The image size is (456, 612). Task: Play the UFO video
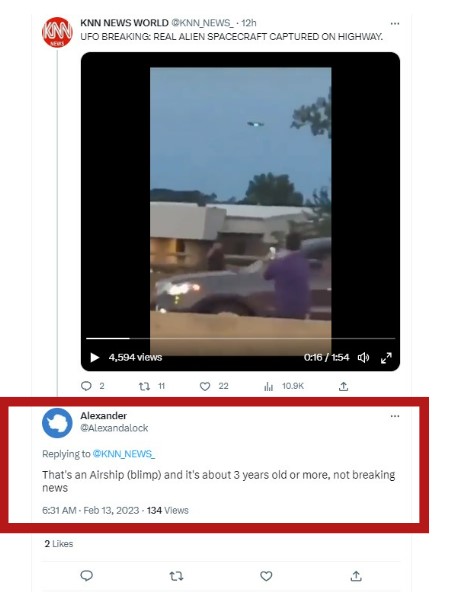[94, 357]
